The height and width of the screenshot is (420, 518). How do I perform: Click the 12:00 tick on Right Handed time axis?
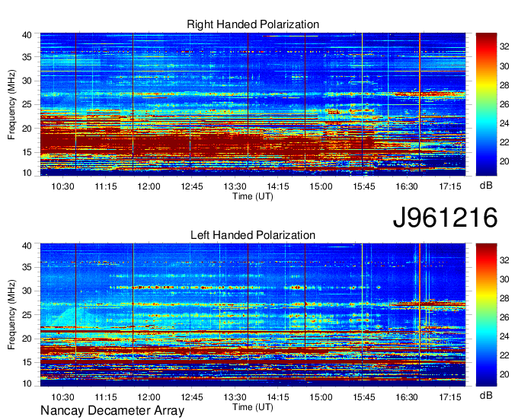tap(149, 186)
